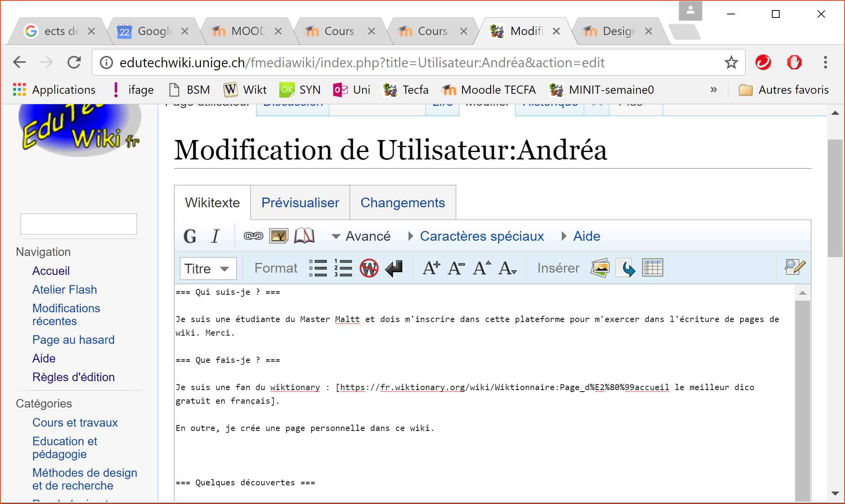This screenshot has height=504, width=845.
Task: Open sidebar Aide navigation link
Action: click(44, 358)
